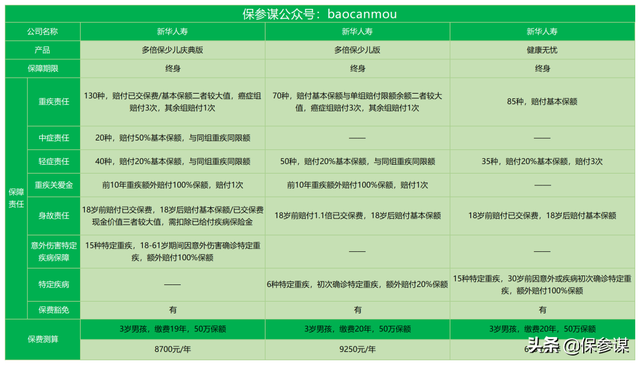Select the '身故责任' row label
640x365 pixels.
[x=53, y=216]
